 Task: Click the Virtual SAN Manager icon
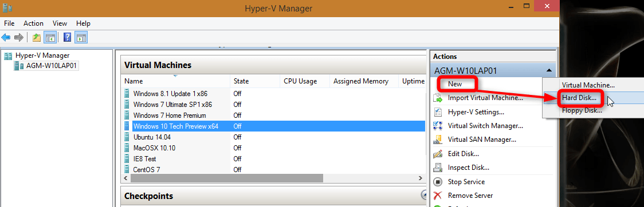click(x=438, y=140)
